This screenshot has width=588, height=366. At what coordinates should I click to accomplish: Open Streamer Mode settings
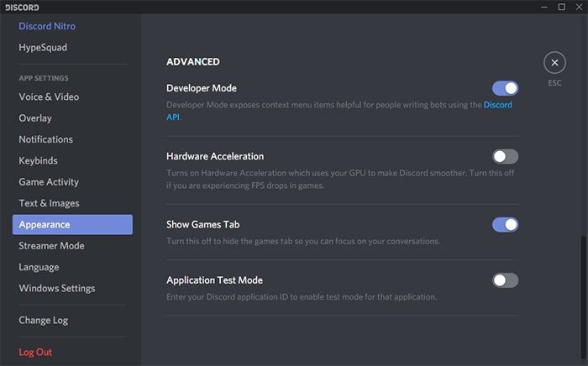(x=51, y=246)
